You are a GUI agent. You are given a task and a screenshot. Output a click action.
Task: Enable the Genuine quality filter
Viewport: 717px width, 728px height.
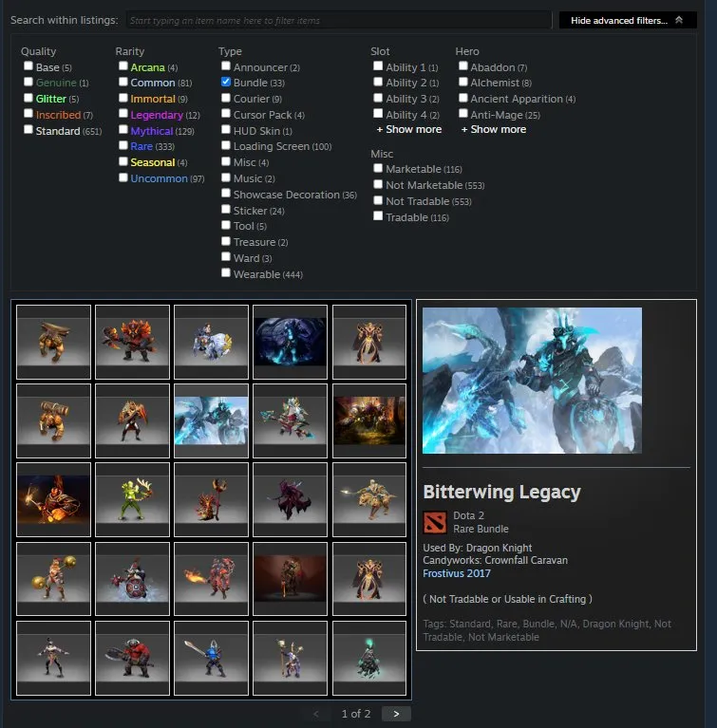pos(28,82)
